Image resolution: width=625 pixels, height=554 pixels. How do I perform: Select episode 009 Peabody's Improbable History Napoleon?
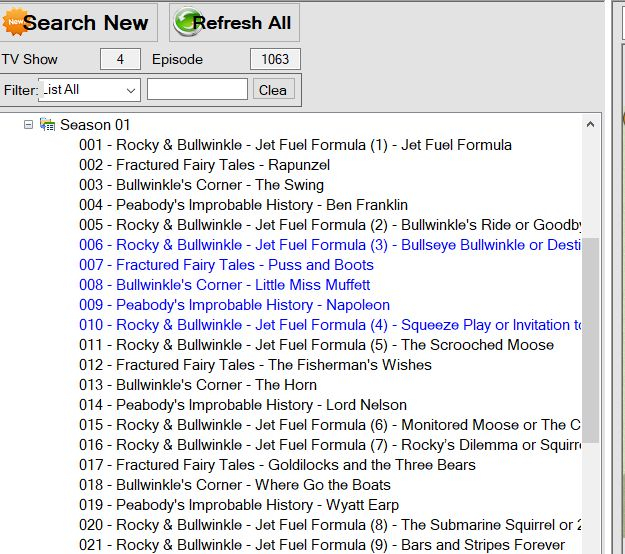pos(234,305)
